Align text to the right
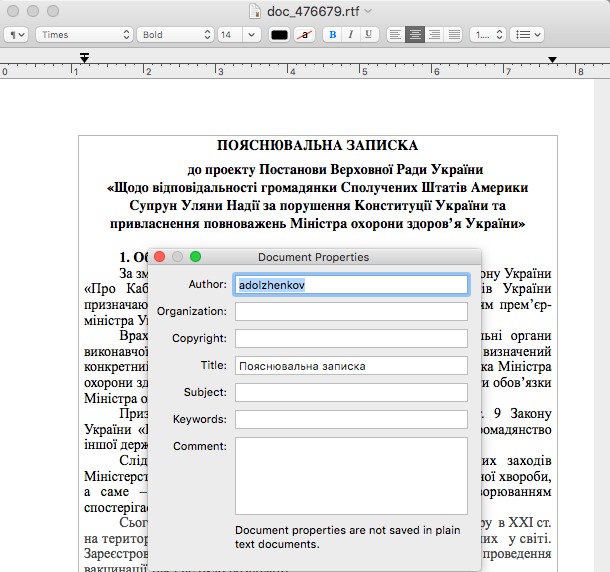 (435, 34)
